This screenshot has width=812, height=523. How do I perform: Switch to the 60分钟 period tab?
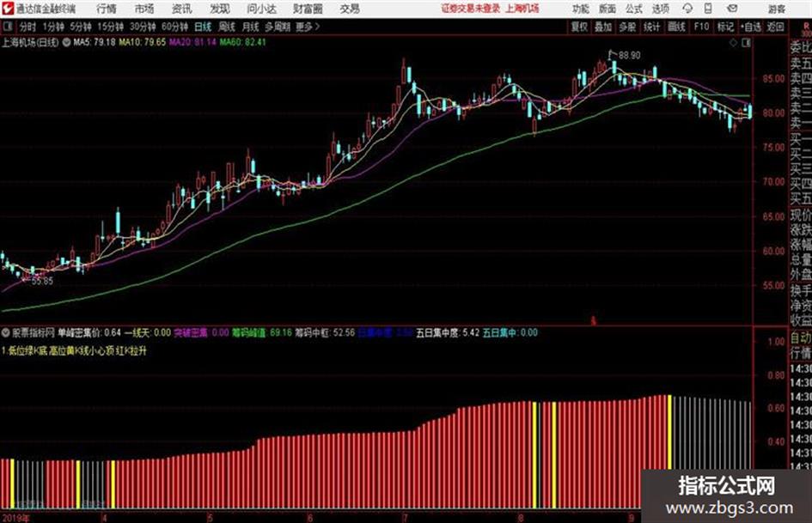tap(175, 27)
